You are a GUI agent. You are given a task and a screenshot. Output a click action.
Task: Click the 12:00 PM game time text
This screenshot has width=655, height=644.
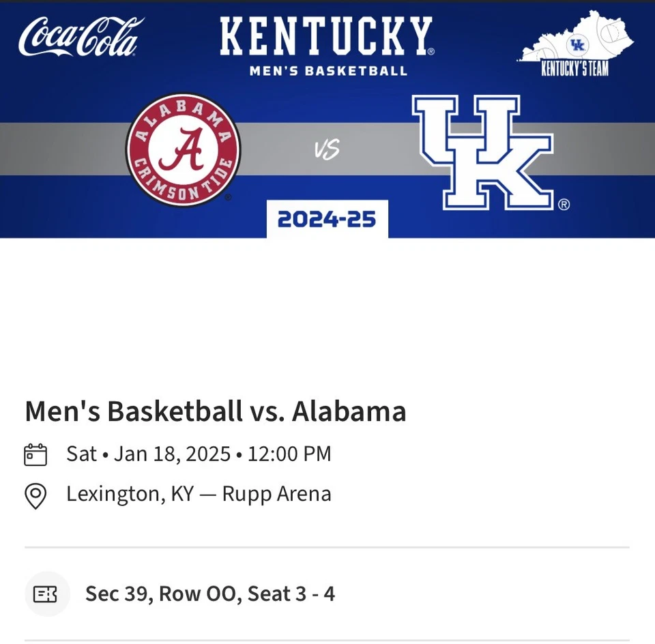289,453
